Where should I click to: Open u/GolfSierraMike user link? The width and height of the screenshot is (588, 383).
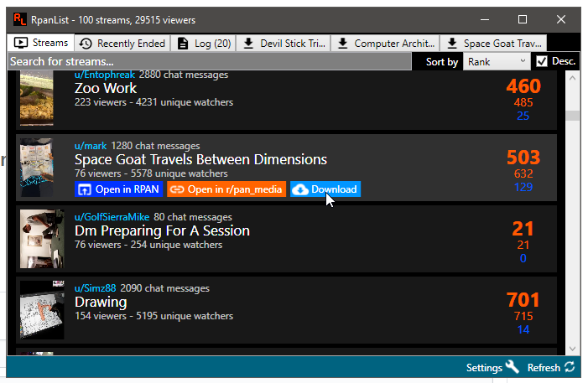112,217
